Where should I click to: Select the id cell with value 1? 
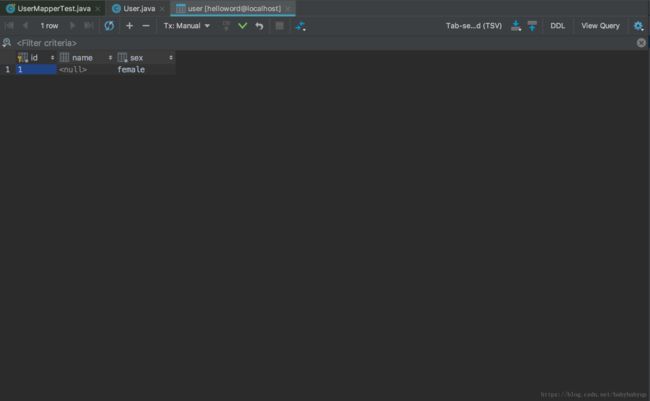tap(36, 69)
